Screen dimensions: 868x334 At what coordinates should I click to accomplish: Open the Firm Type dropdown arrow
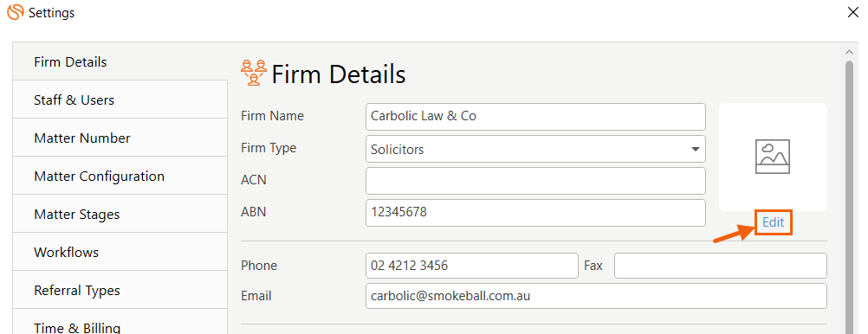[695, 150]
